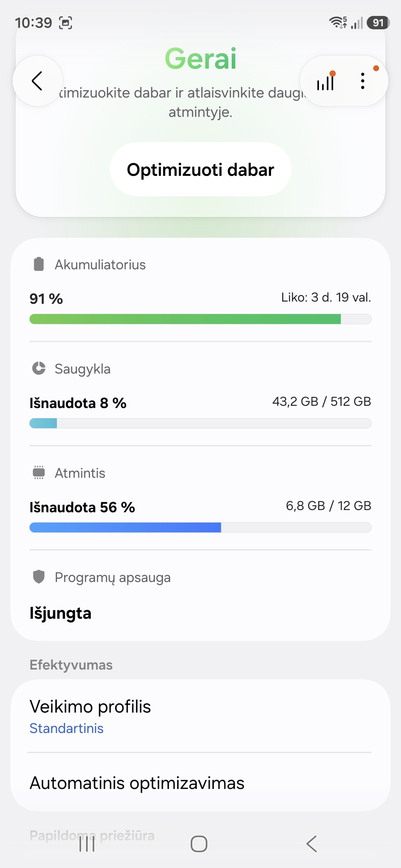This screenshot has width=401, height=868.
Task: Open the Veikimo profilis setting
Action: pyautogui.click(x=90, y=707)
